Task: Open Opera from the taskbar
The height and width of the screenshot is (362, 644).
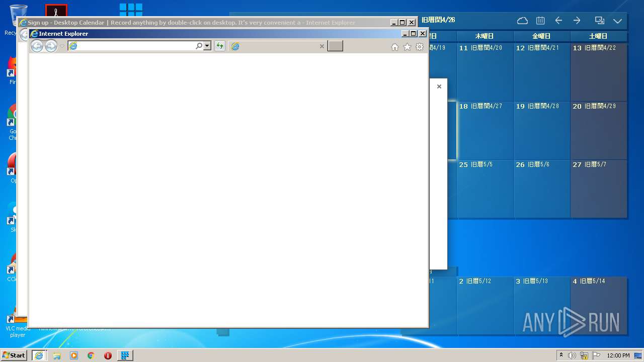Action: (108, 355)
